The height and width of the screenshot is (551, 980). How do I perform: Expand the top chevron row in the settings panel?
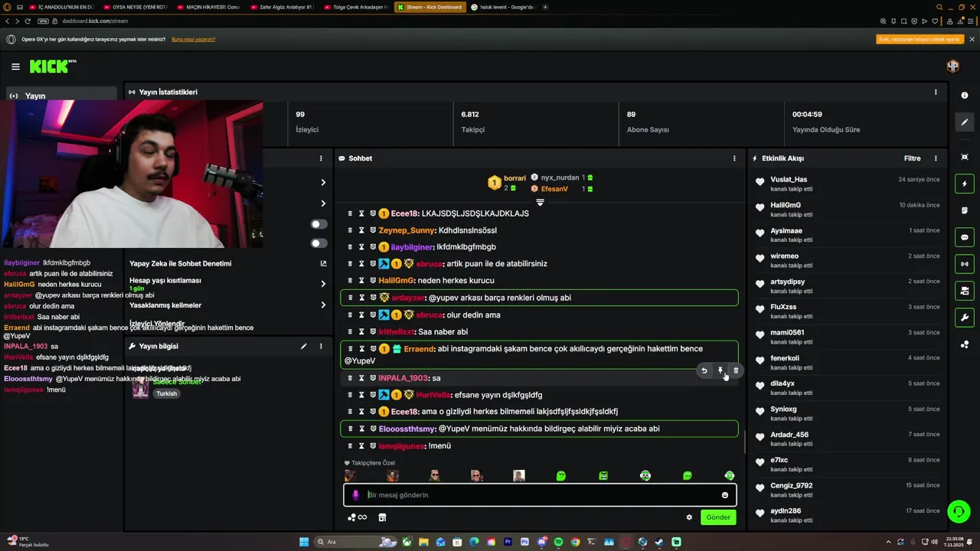(323, 182)
